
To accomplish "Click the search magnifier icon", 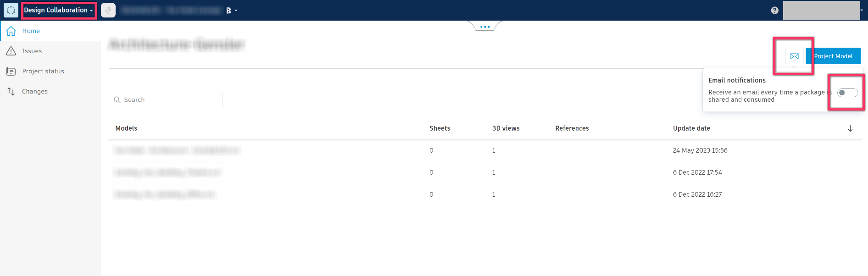I will coord(117,100).
